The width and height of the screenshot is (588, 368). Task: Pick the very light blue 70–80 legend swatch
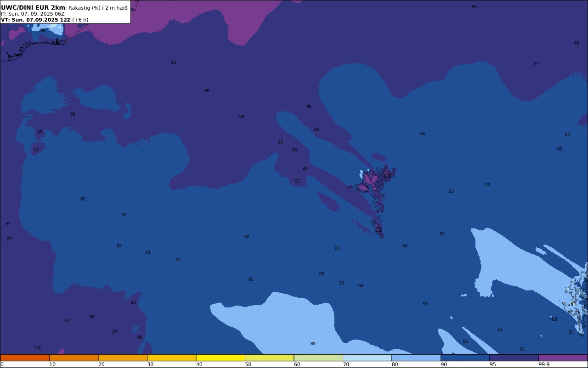(x=367, y=357)
